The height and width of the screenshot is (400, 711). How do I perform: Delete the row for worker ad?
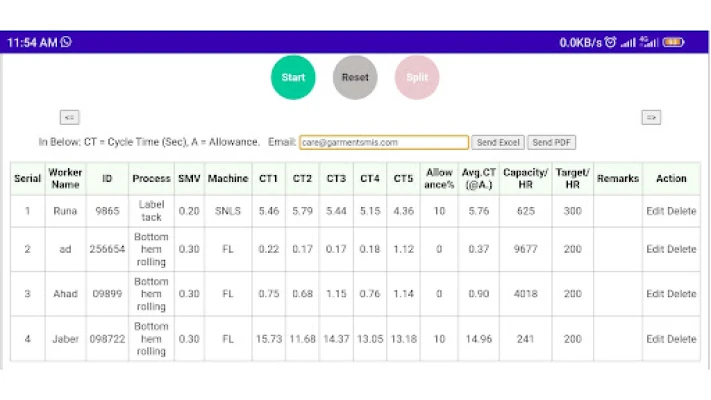682,249
